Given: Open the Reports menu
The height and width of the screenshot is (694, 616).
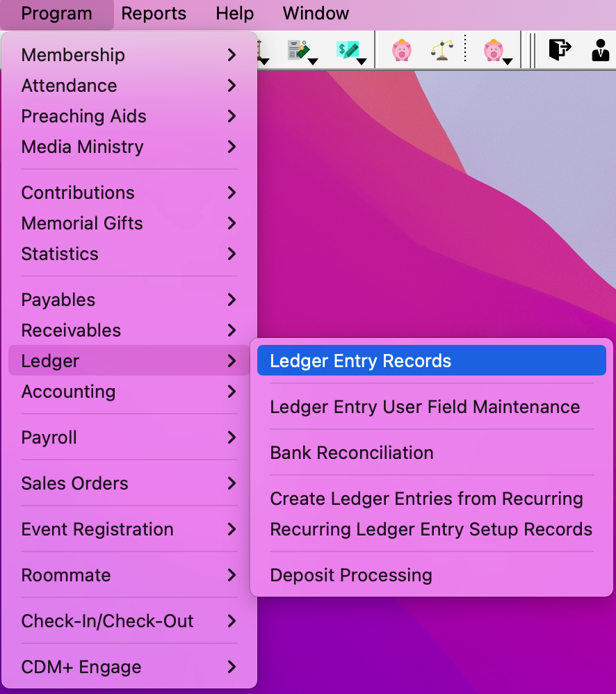Looking at the screenshot, I should 154,13.
